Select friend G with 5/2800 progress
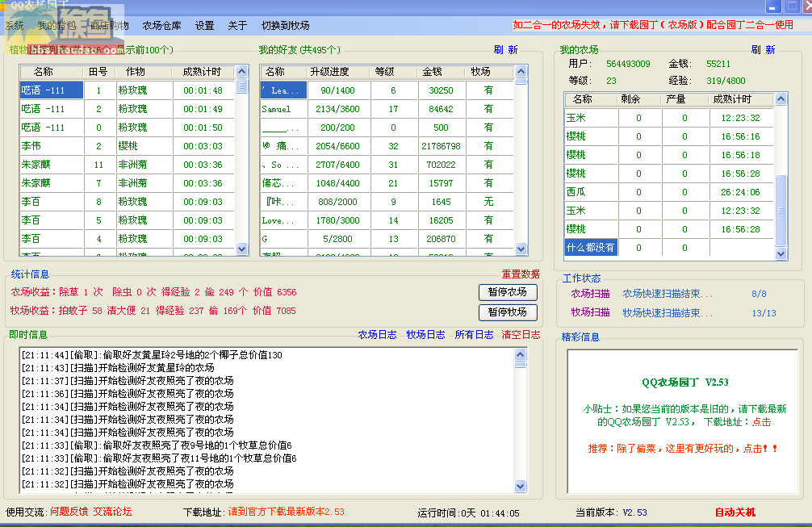This screenshot has width=812, height=527. pyautogui.click(x=387, y=239)
